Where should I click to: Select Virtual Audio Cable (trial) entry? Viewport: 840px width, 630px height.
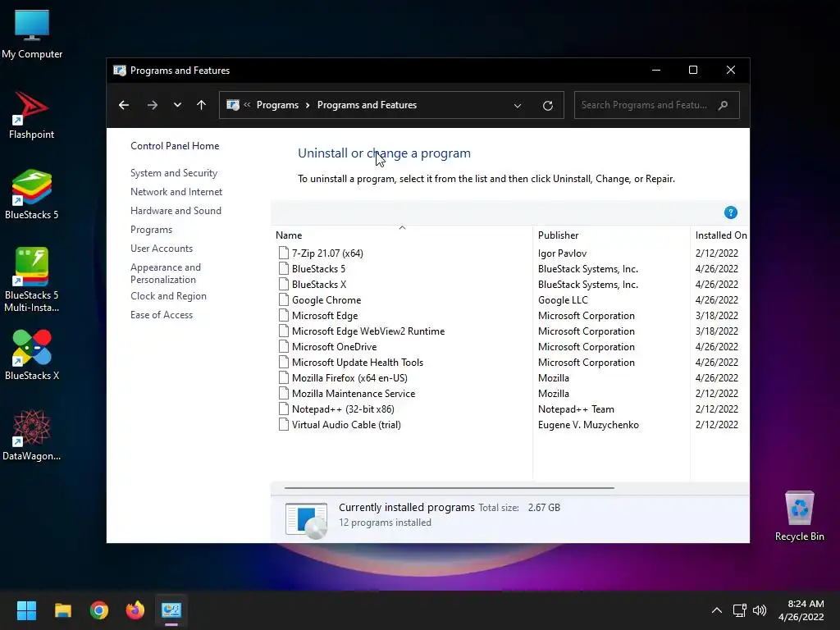click(347, 425)
